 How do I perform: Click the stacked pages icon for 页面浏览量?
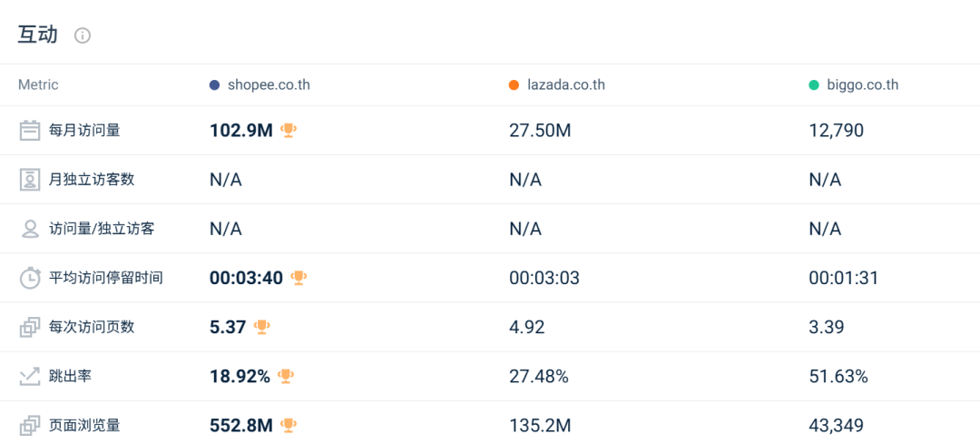[31, 425]
